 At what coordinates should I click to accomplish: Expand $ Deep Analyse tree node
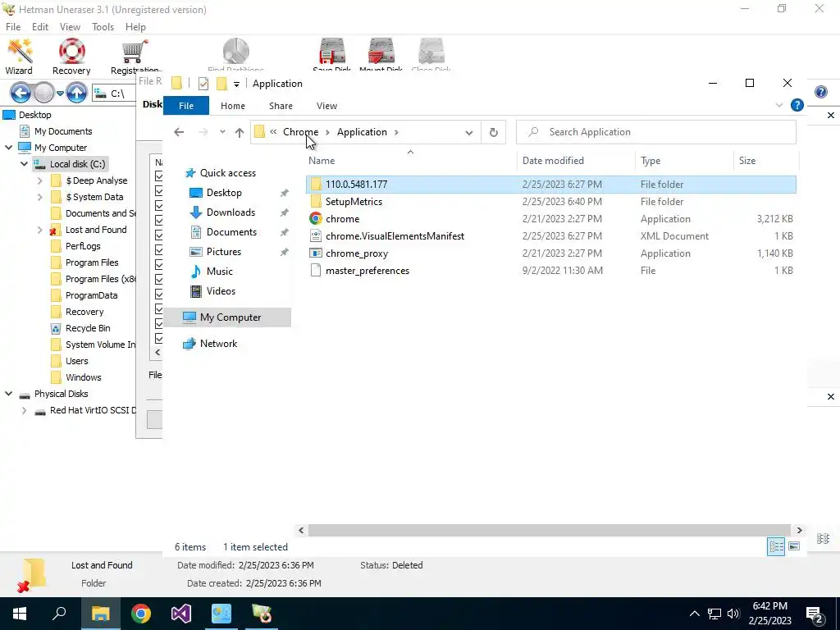pos(39,180)
